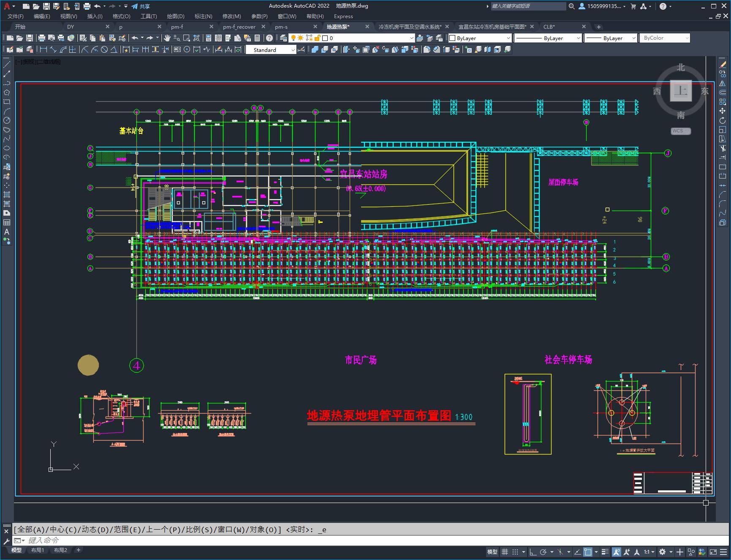Image resolution: width=731 pixels, height=560 pixels.
Task: Open the Help question mark icon
Action: 269,38
